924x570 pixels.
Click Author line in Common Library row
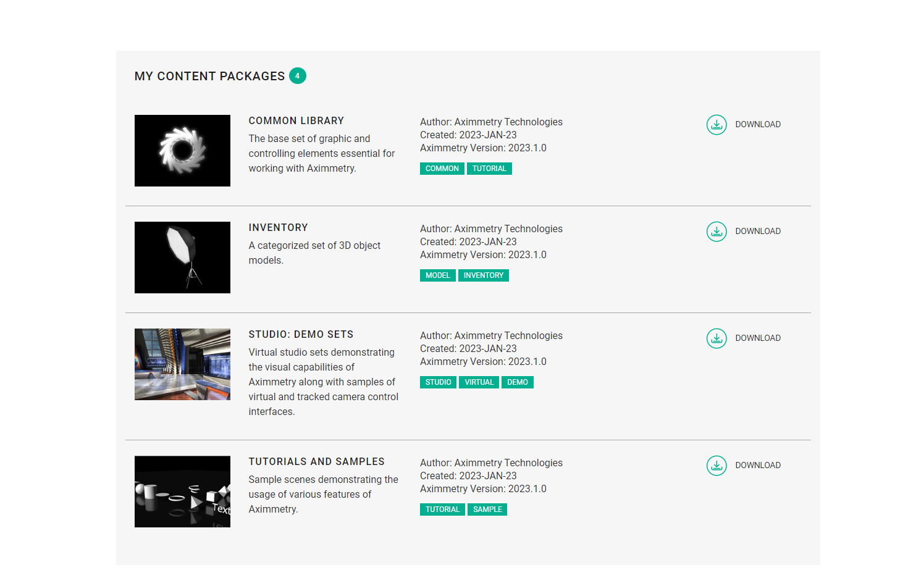492,122
